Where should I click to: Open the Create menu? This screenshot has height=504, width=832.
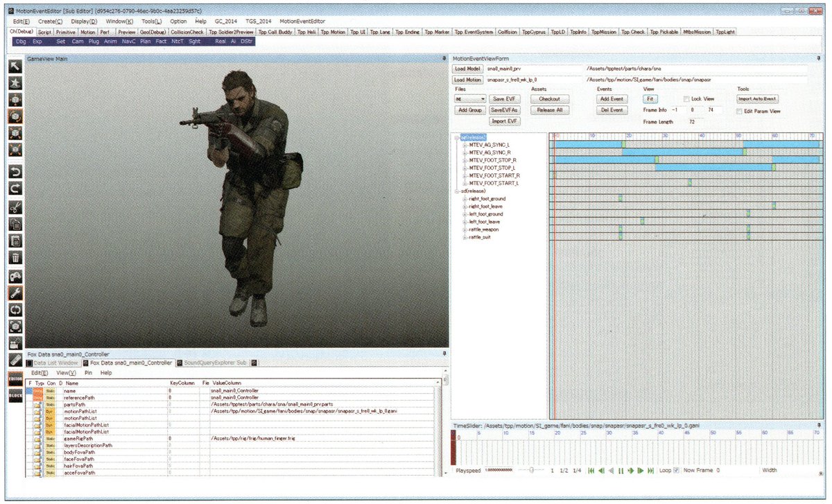pos(51,21)
